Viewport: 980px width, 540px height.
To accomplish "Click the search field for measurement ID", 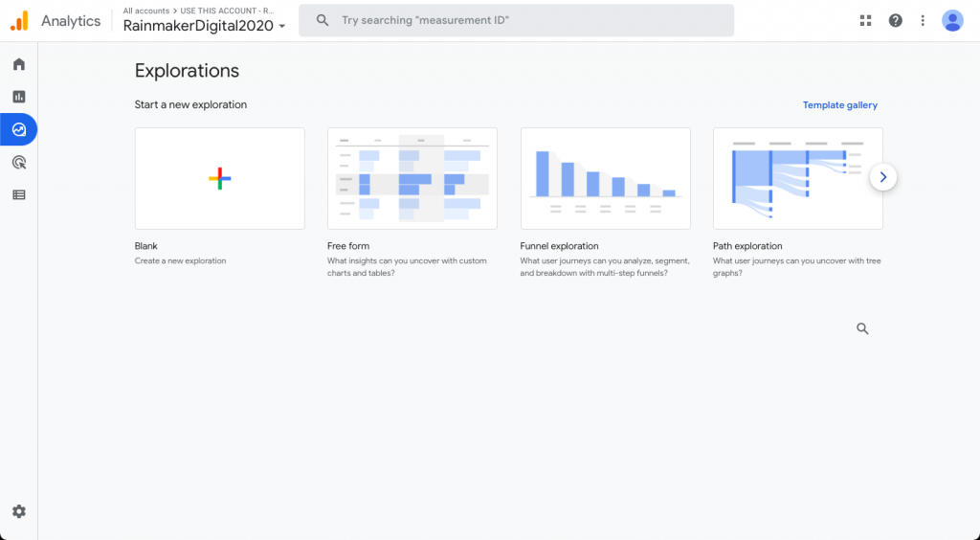I will [x=517, y=20].
